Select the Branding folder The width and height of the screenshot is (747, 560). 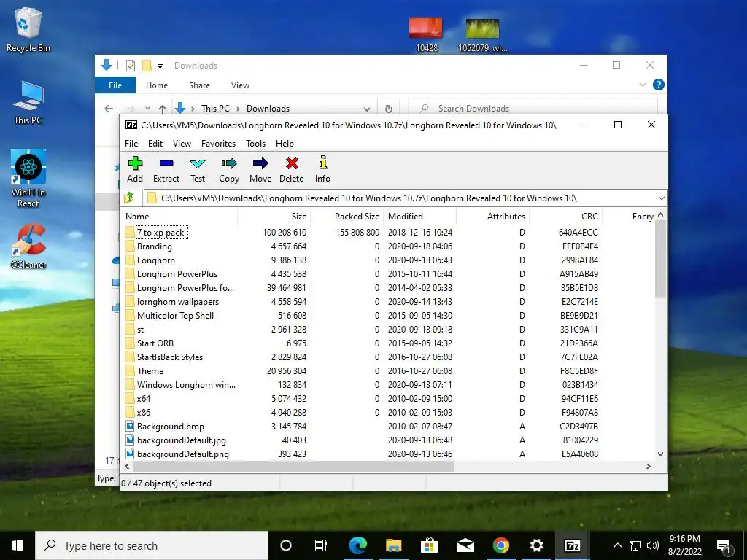(155, 246)
